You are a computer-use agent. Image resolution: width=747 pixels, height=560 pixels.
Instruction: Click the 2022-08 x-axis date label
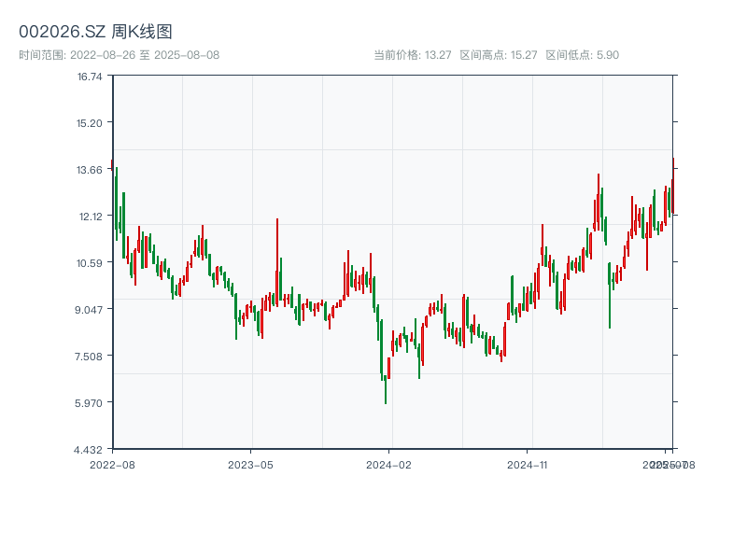(112, 464)
